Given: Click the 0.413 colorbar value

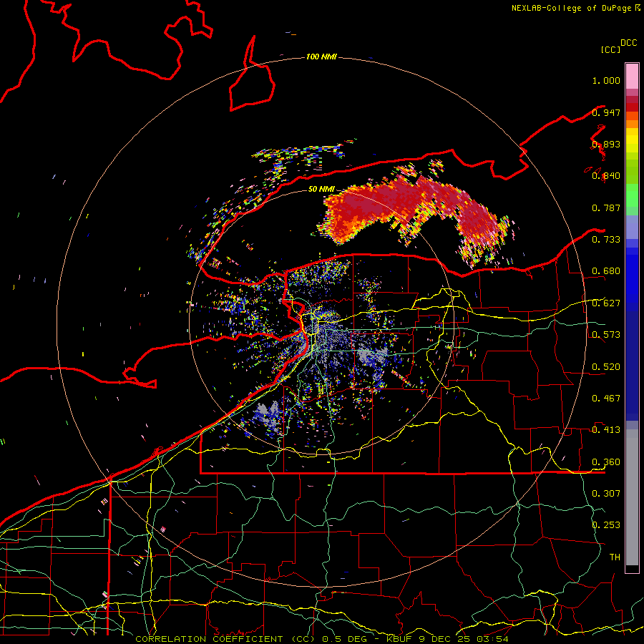Looking at the screenshot, I should 606,429.
